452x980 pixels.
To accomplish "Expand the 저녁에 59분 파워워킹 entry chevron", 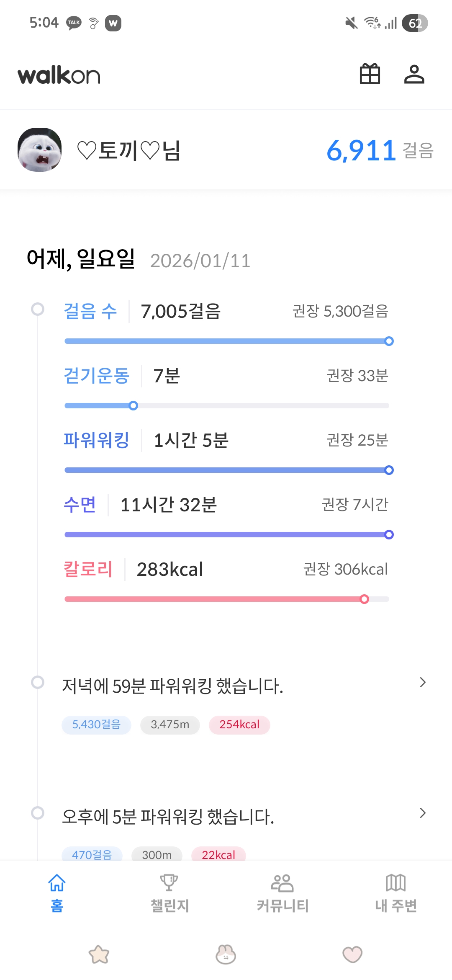I will [x=422, y=683].
